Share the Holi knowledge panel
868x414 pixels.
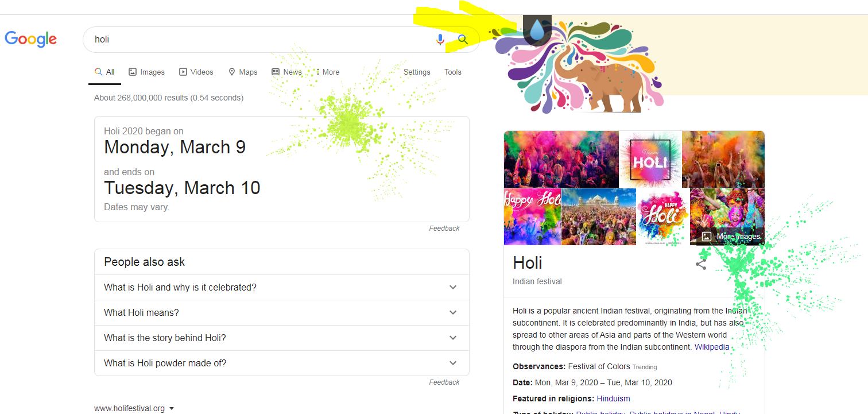(x=700, y=264)
